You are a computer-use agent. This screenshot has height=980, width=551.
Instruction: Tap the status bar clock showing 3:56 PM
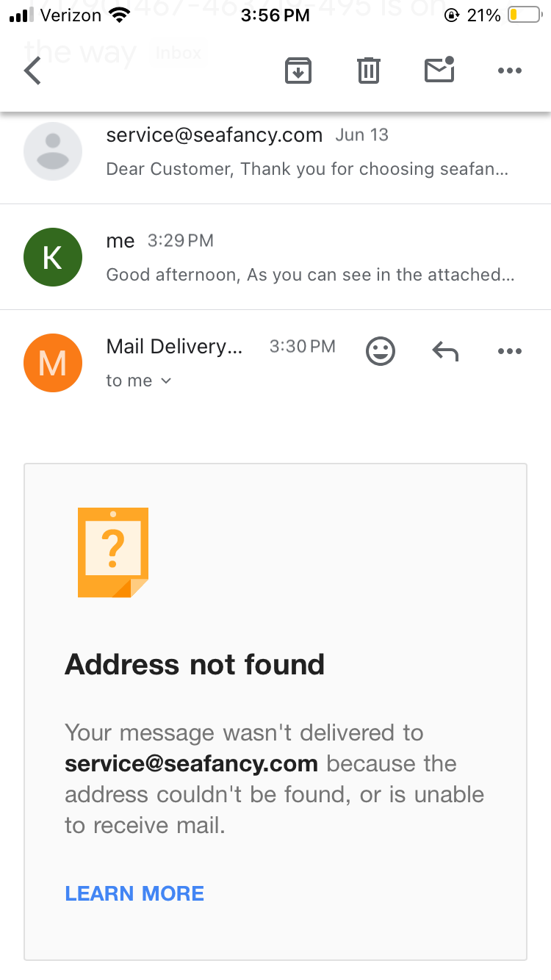(275, 15)
